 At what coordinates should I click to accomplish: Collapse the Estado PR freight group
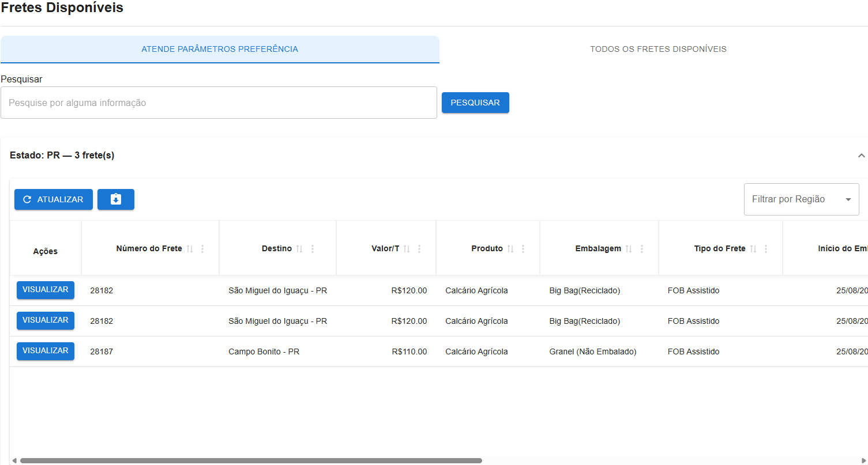[x=861, y=156]
